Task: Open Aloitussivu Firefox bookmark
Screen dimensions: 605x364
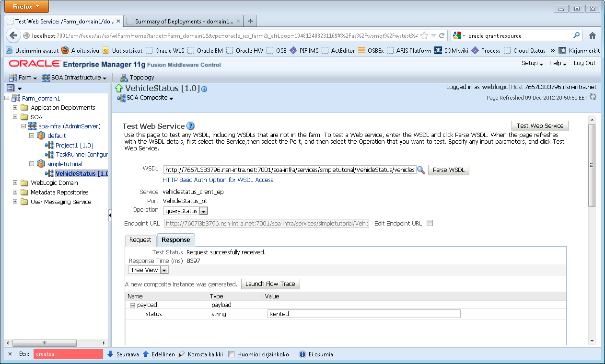Action: (80, 50)
